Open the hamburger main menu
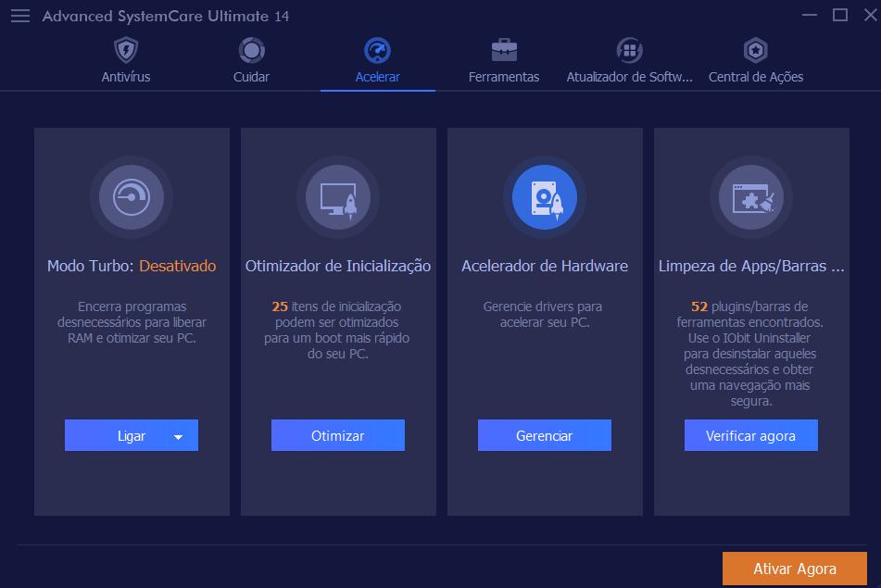The width and height of the screenshot is (881, 588). (x=20, y=16)
